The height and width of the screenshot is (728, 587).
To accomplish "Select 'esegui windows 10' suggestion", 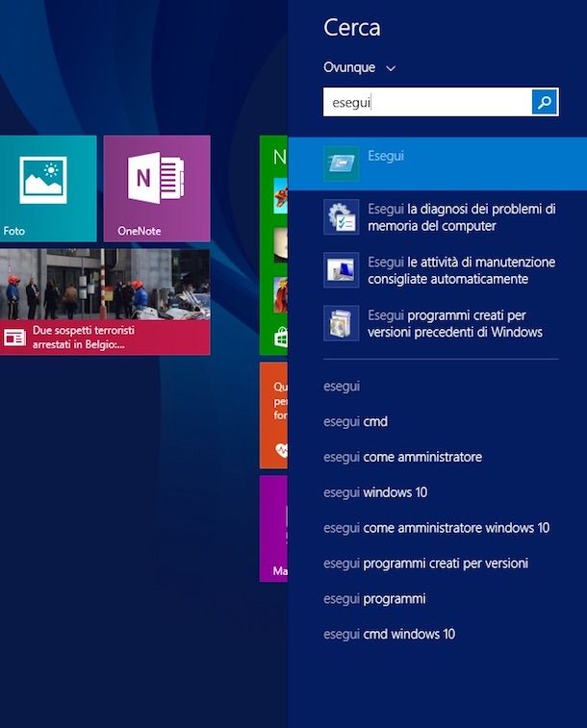I will click(x=375, y=492).
